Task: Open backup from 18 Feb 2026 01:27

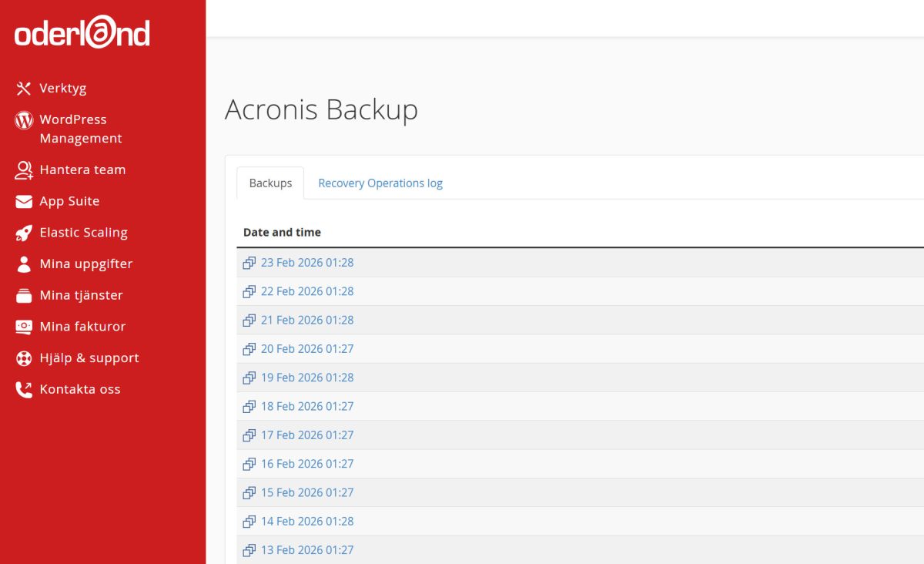Action: 307,407
